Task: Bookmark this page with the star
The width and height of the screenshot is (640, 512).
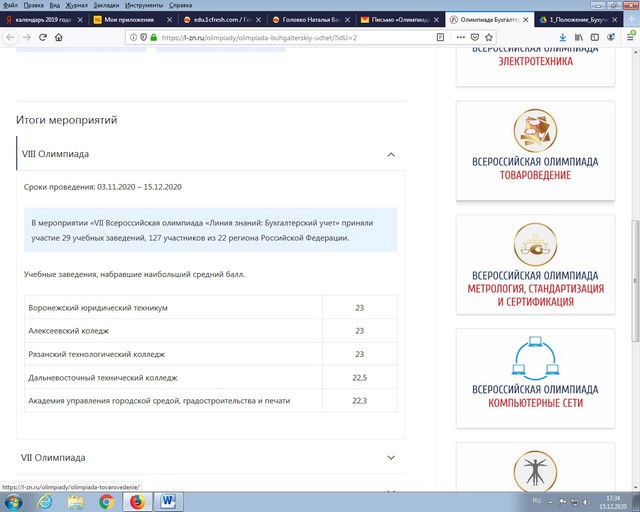Action: pos(489,38)
